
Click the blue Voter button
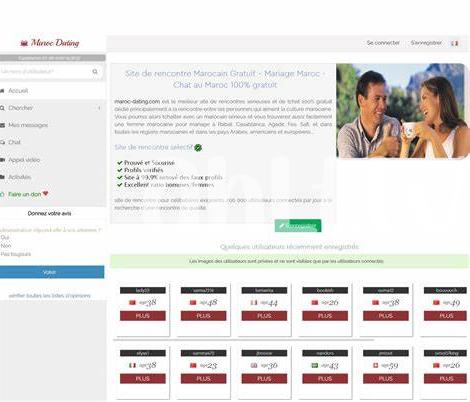coord(52,272)
